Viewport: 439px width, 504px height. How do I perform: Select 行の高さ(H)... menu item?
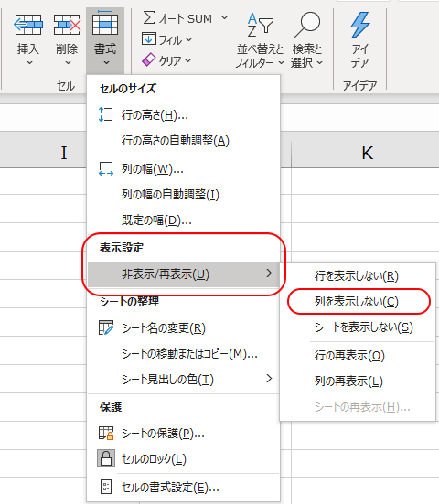pyautogui.click(x=184, y=114)
